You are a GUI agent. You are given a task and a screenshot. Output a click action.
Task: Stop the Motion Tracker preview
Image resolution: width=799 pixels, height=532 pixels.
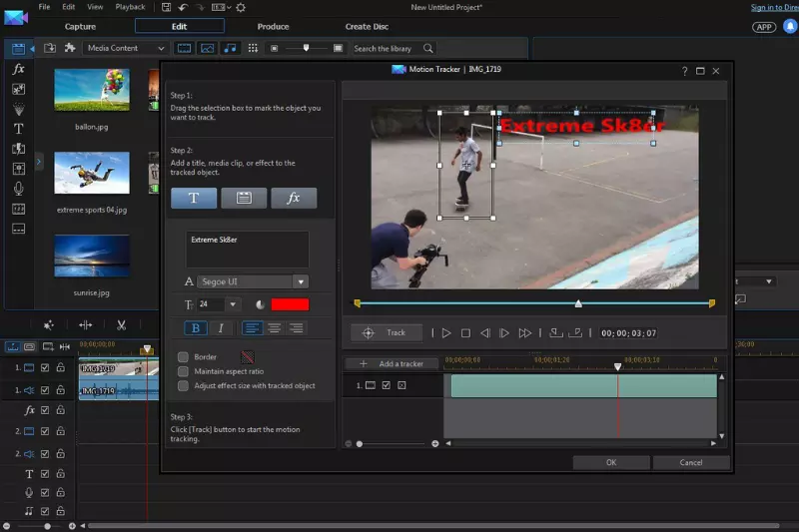coord(465,333)
